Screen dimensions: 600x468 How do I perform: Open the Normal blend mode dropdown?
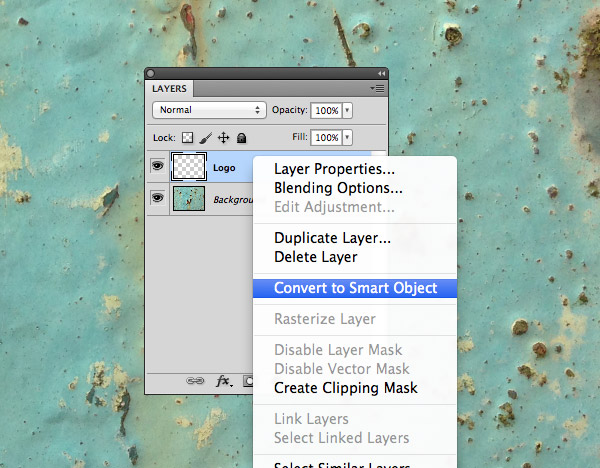coord(209,110)
